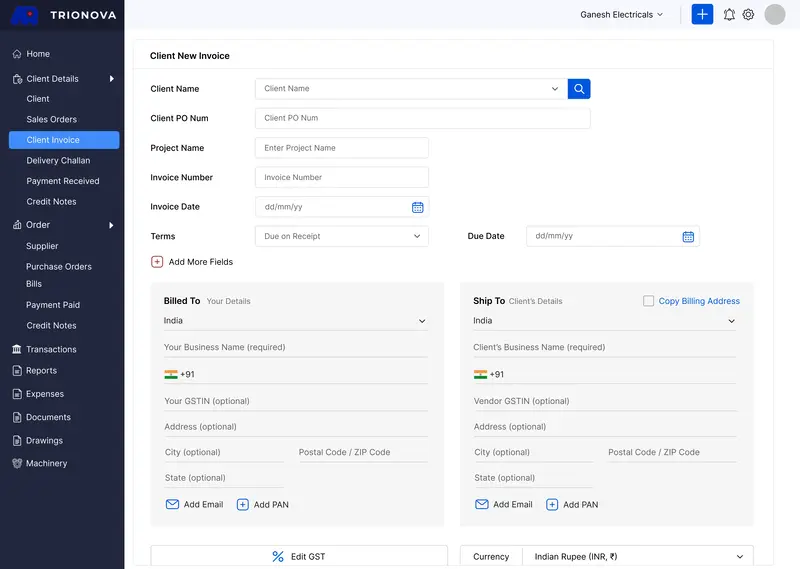Open settings gear icon in top bar

pyautogui.click(x=748, y=15)
